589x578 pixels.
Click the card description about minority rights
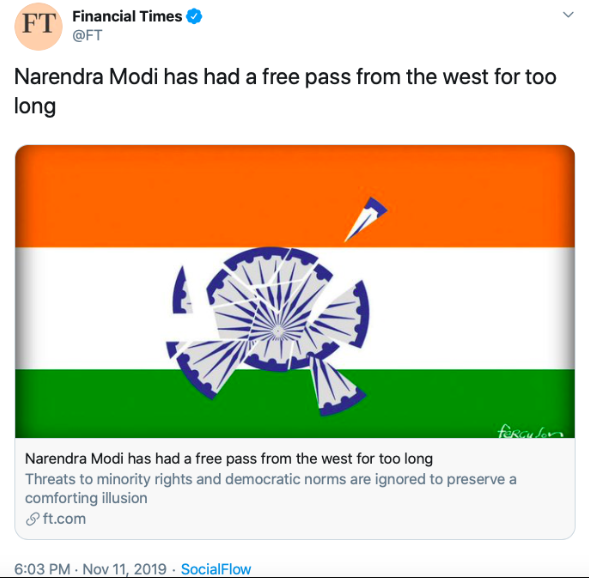click(x=270, y=489)
